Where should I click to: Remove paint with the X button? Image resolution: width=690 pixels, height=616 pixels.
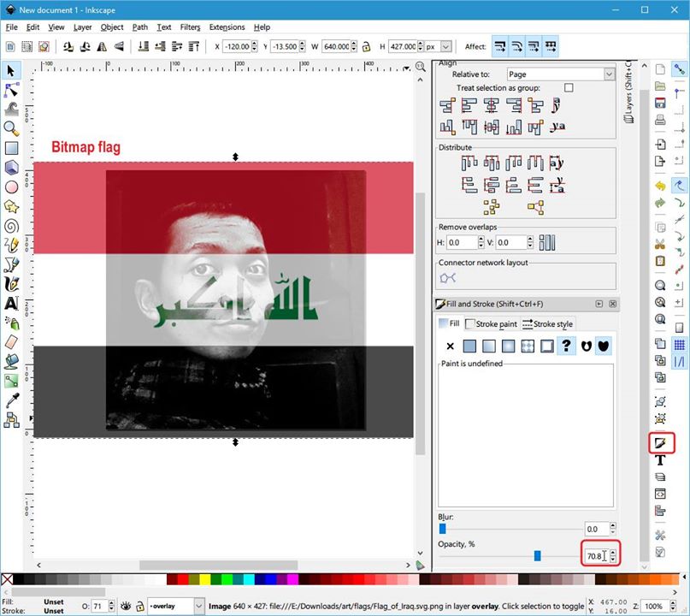click(451, 346)
